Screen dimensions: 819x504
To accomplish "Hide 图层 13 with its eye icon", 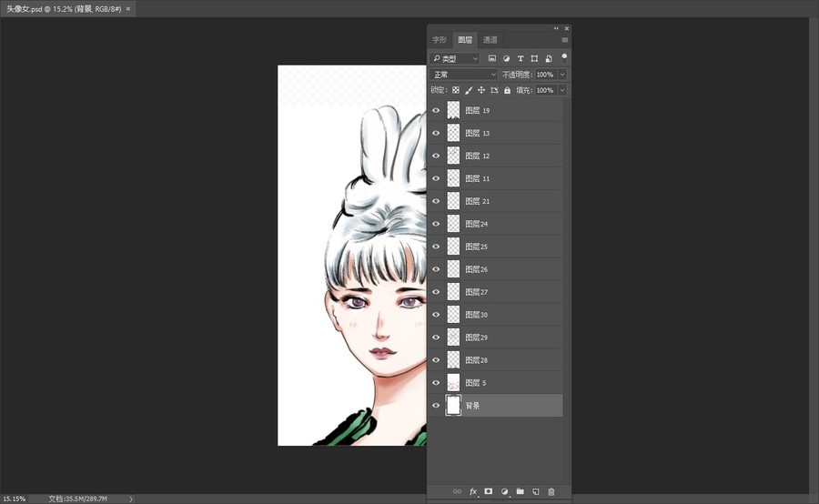I will [x=436, y=133].
